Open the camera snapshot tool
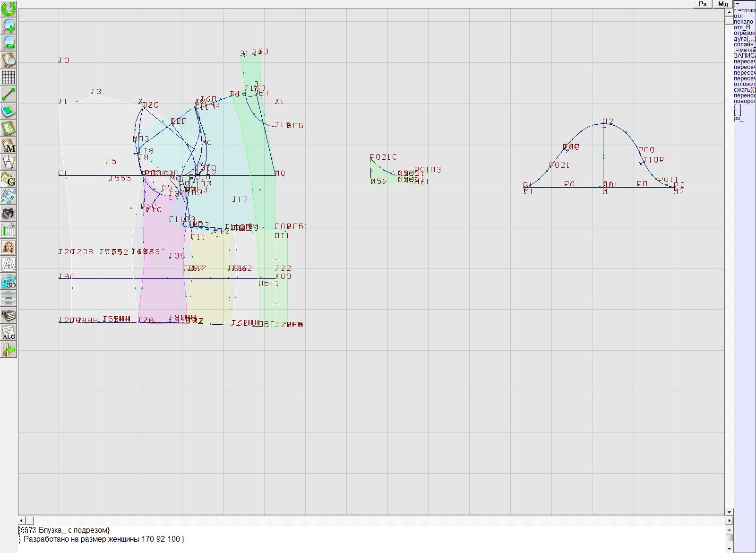 click(9, 213)
